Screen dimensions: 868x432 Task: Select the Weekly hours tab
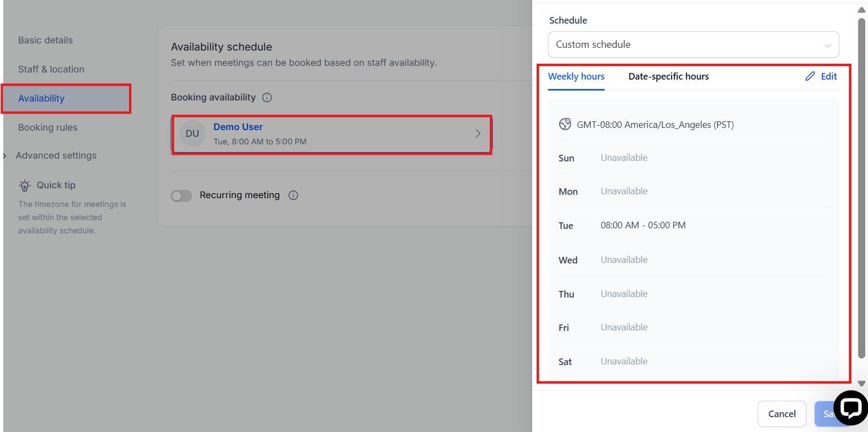coord(576,76)
